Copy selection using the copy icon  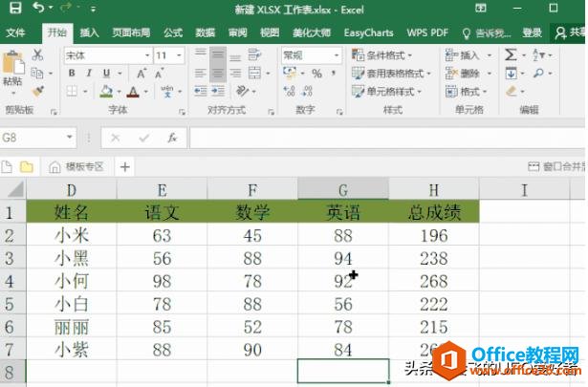[x=37, y=73]
